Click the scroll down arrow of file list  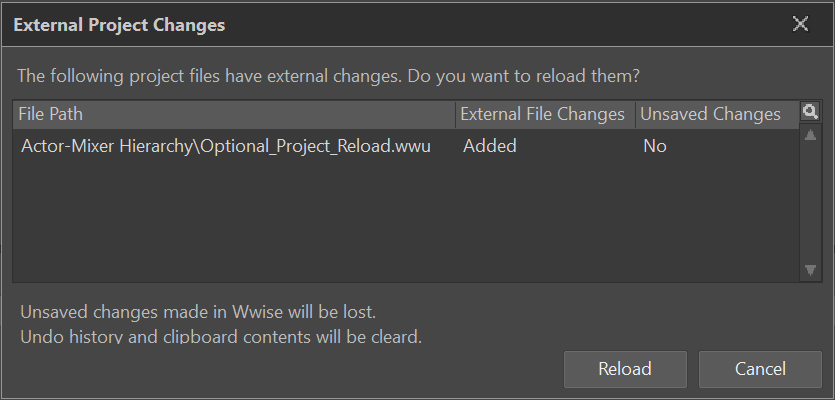click(811, 271)
